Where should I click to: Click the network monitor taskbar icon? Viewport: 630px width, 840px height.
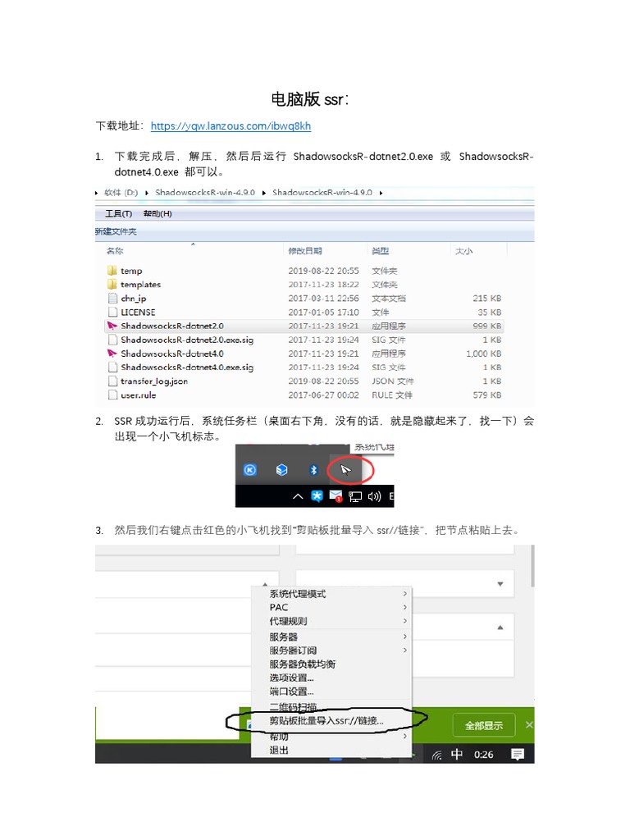coord(355,496)
